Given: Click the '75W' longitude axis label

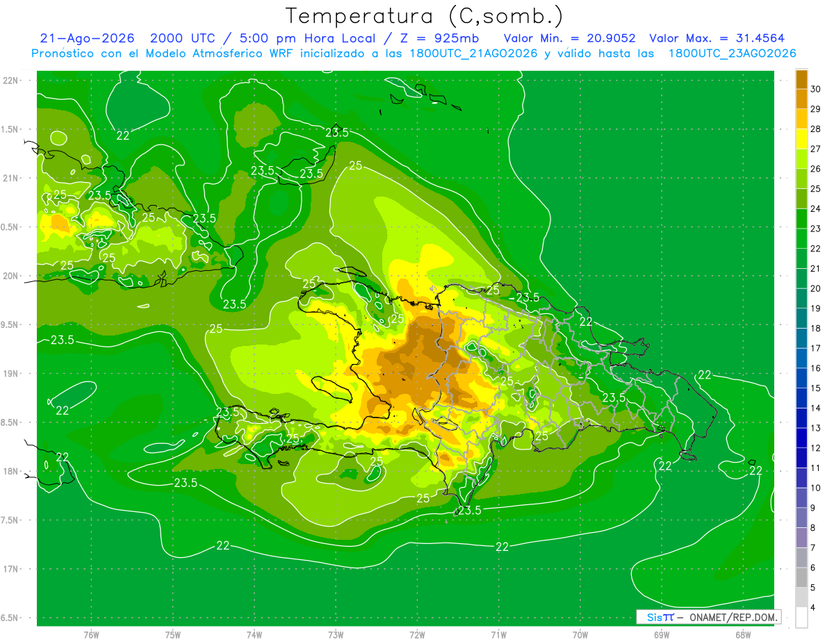Looking at the screenshot, I should coord(173,635).
